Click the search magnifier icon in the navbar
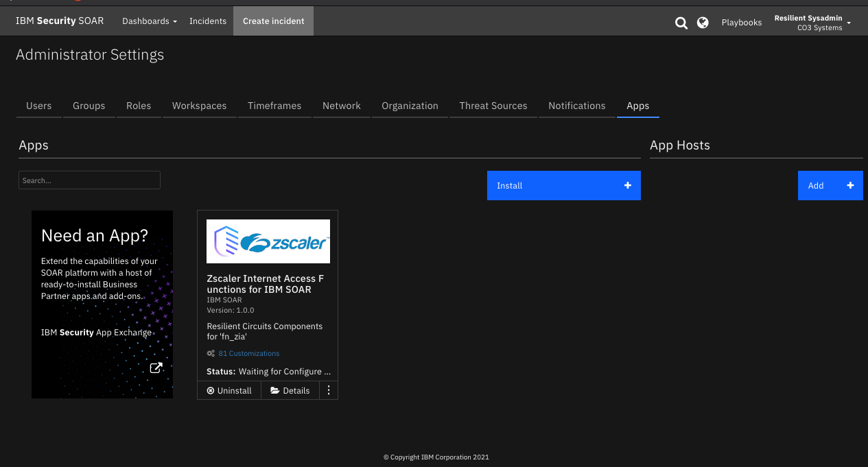The height and width of the screenshot is (467, 868). [681, 22]
